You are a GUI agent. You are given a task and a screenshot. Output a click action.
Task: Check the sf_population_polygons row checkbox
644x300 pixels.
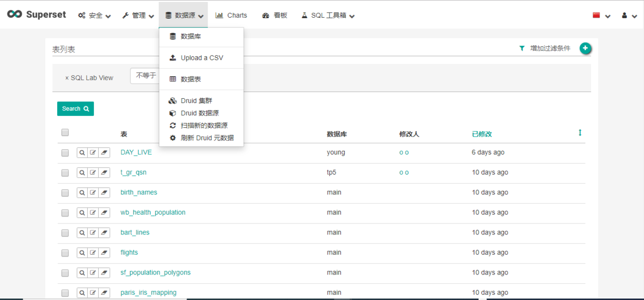click(x=65, y=273)
